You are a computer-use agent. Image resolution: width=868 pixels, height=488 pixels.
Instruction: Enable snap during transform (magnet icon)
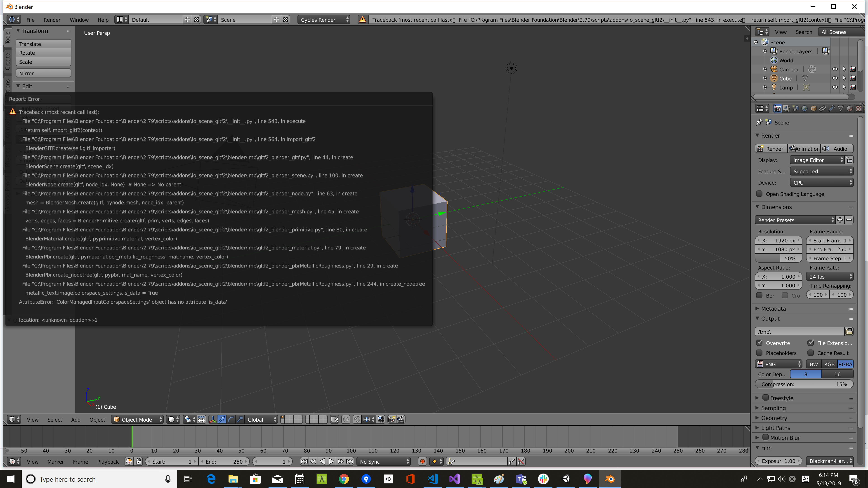[x=357, y=419]
